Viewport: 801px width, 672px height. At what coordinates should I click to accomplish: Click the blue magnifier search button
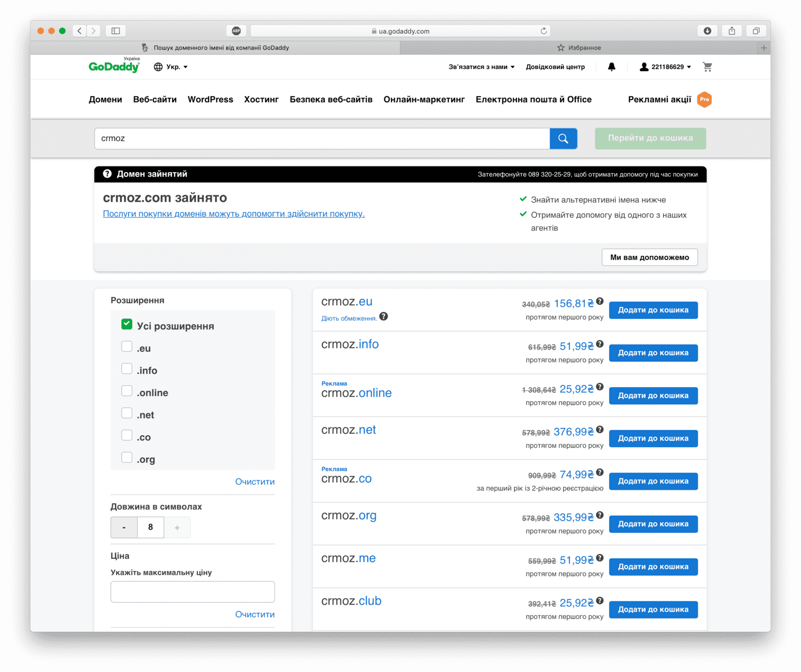coord(563,139)
